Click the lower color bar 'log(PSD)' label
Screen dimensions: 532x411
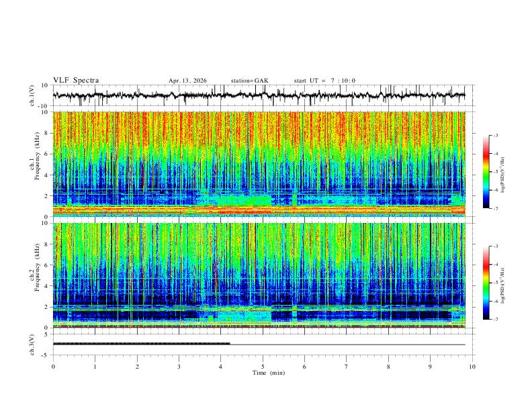pyautogui.click(x=502, y=286)
